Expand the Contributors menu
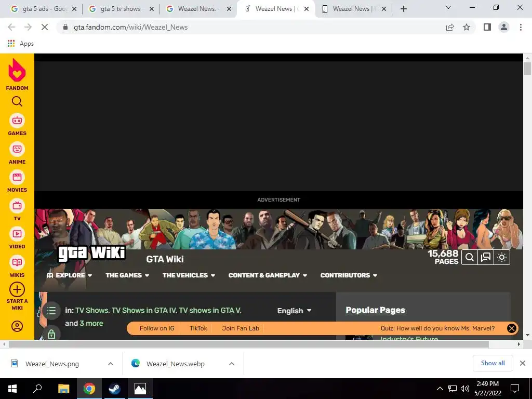The image size is (532, 399). click(349, 275)
